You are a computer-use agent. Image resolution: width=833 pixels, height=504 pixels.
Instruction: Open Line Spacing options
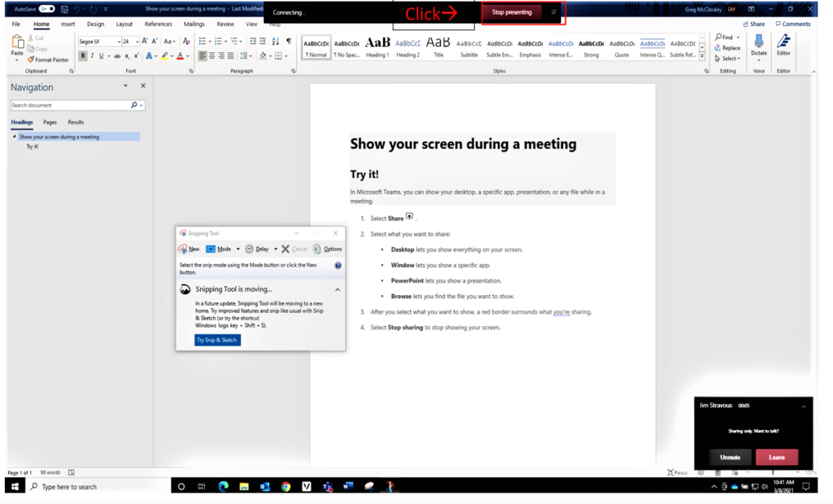(244, 56)
